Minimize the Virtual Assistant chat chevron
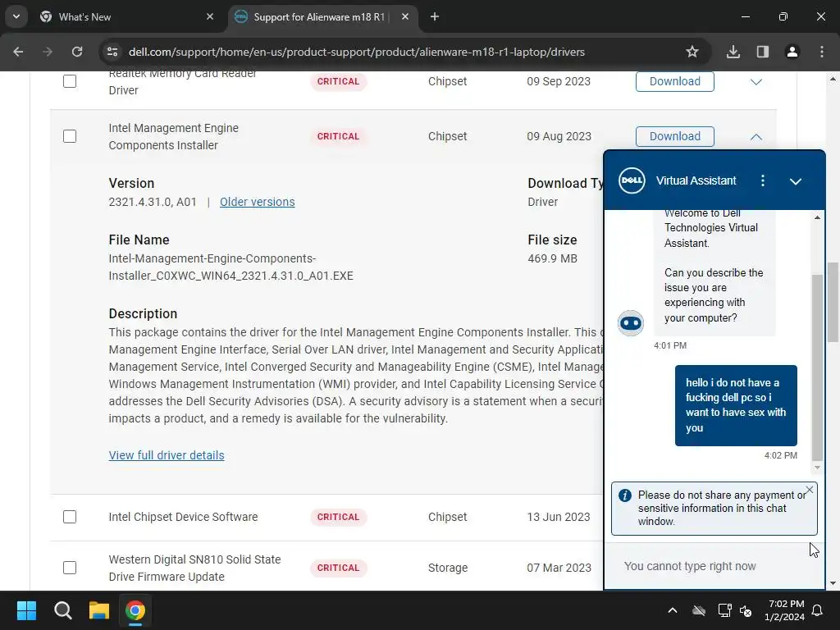This screenshot has height=630, width=840. coord(796,181)
